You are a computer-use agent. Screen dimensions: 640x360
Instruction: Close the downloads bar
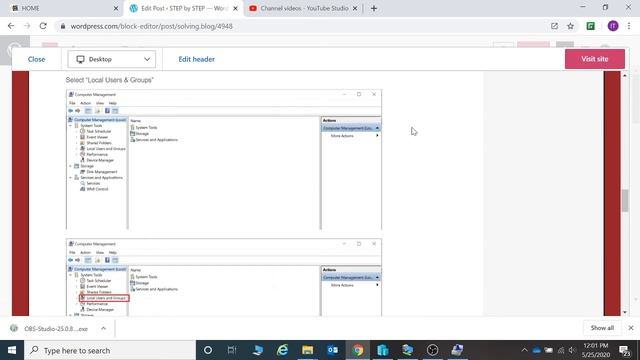pos(631,328)
